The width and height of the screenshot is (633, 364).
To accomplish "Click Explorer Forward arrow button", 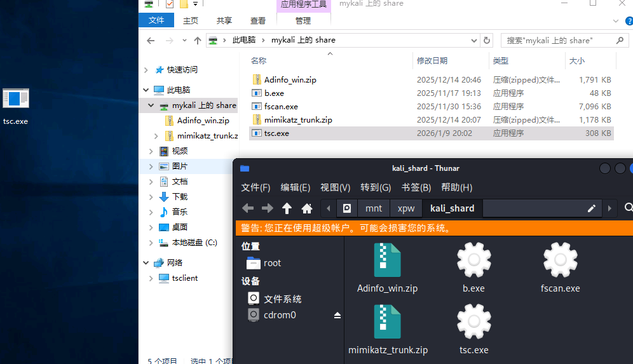I will [170, 41].
